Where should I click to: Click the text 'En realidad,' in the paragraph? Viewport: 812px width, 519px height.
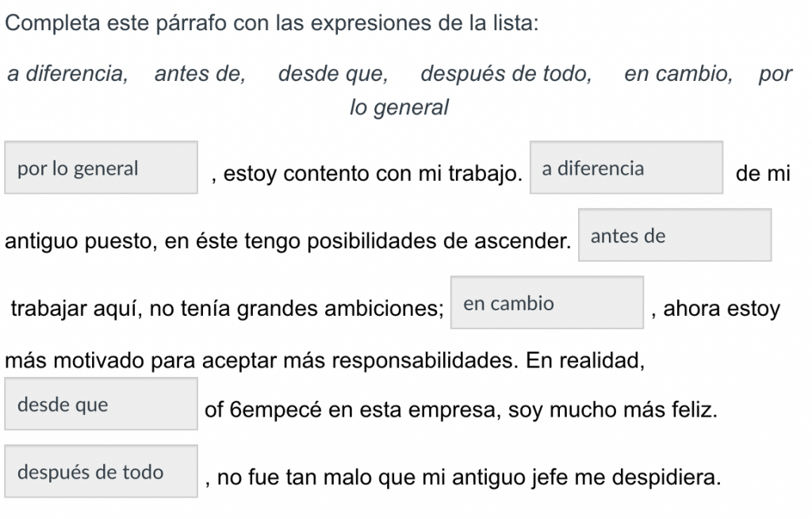coord(585,360)
